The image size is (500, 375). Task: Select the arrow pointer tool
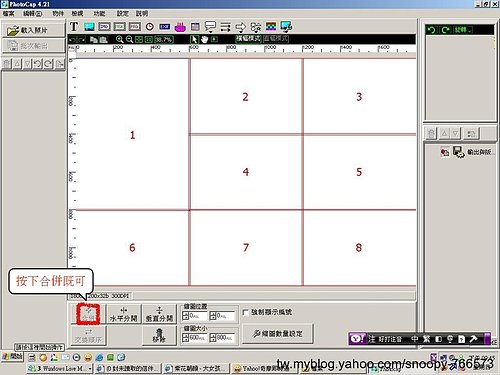[x=194, y=39]
